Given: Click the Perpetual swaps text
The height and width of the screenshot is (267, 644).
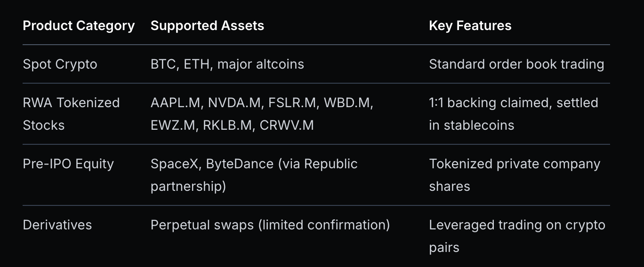Looking at the screenshot, I should tap(202, 225).
